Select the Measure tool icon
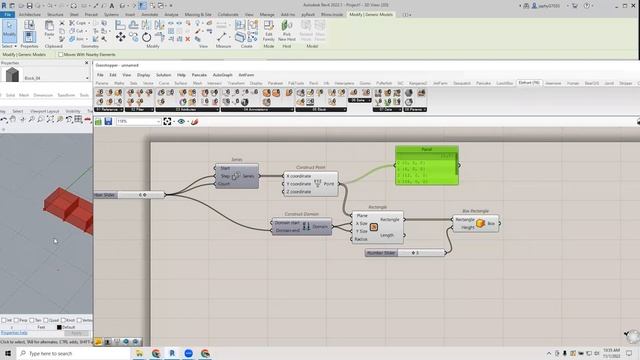The image size is (640, 360). click(x=222, y=37)
